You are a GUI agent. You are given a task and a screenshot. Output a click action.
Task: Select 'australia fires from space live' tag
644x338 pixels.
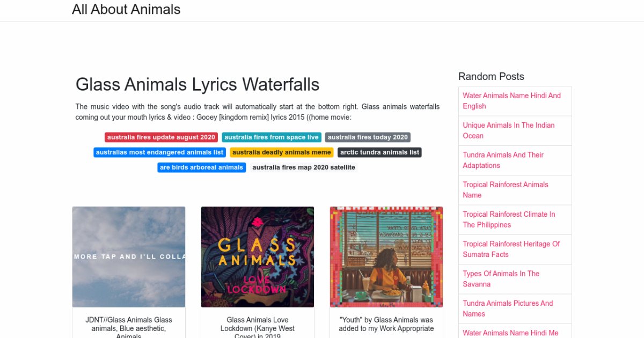(272, 137)
